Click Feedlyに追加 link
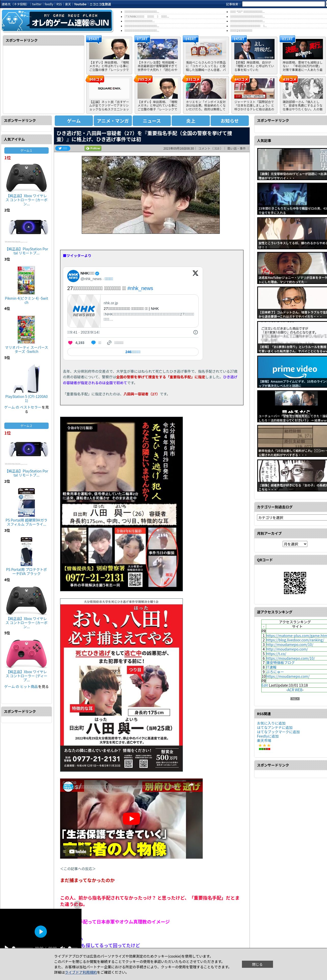Screen dimensions: 327x980 [x=268, y=736]
